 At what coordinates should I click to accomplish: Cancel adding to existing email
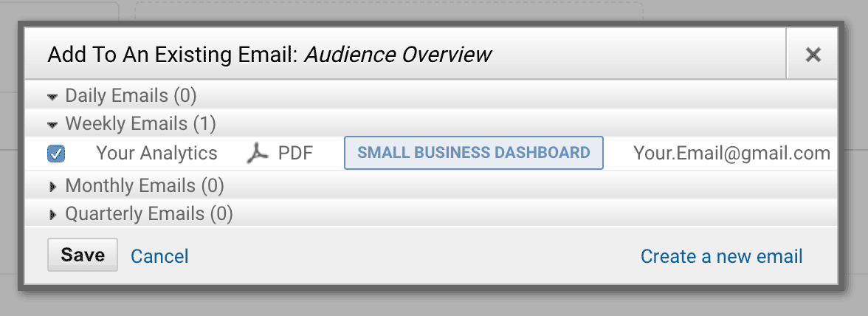[159, 256]
